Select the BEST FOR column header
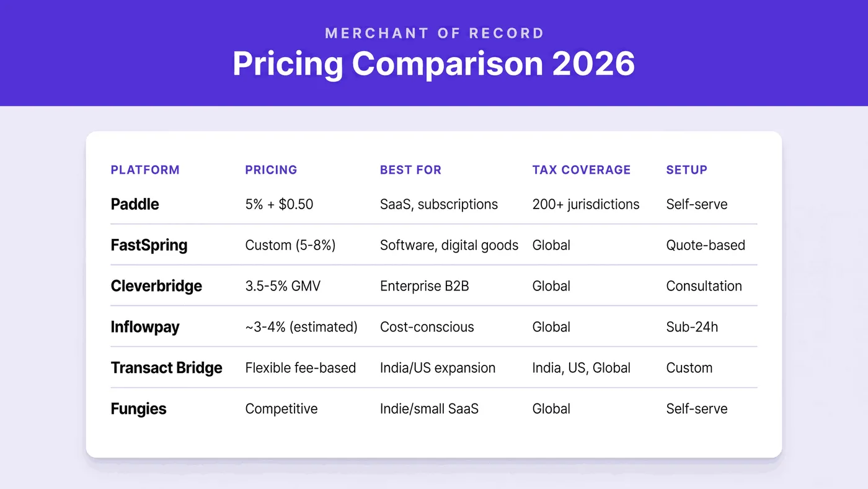The image size is (868, 489). coord(410,170)
